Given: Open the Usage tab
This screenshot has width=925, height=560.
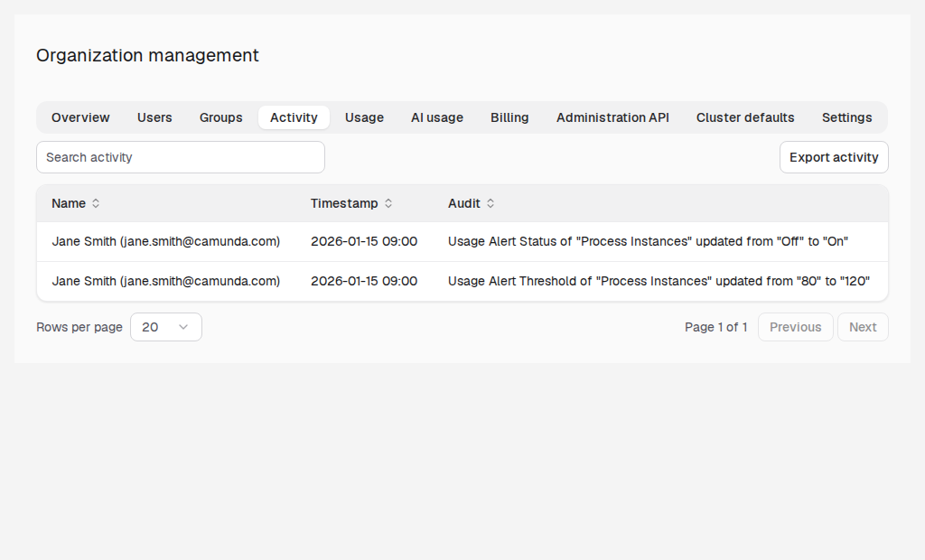Looking at the screenshot, I should pyautogui.click(x=364, y=117).
